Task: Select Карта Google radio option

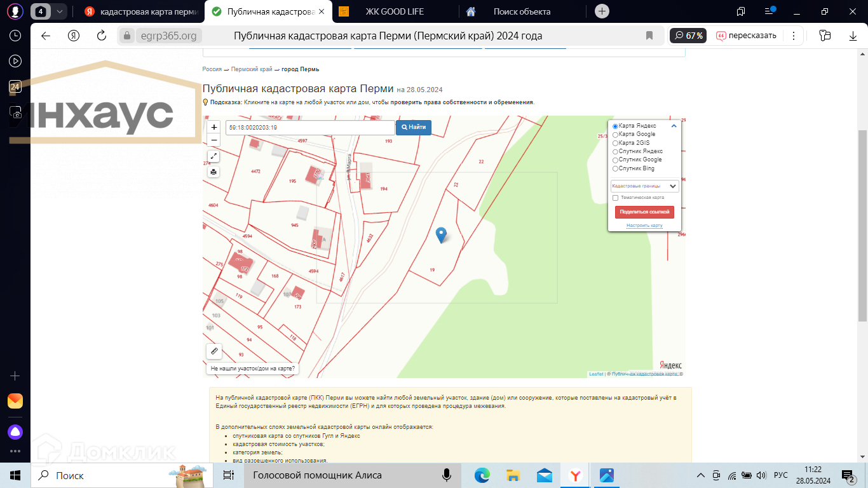Action: (x=615, y=135)
